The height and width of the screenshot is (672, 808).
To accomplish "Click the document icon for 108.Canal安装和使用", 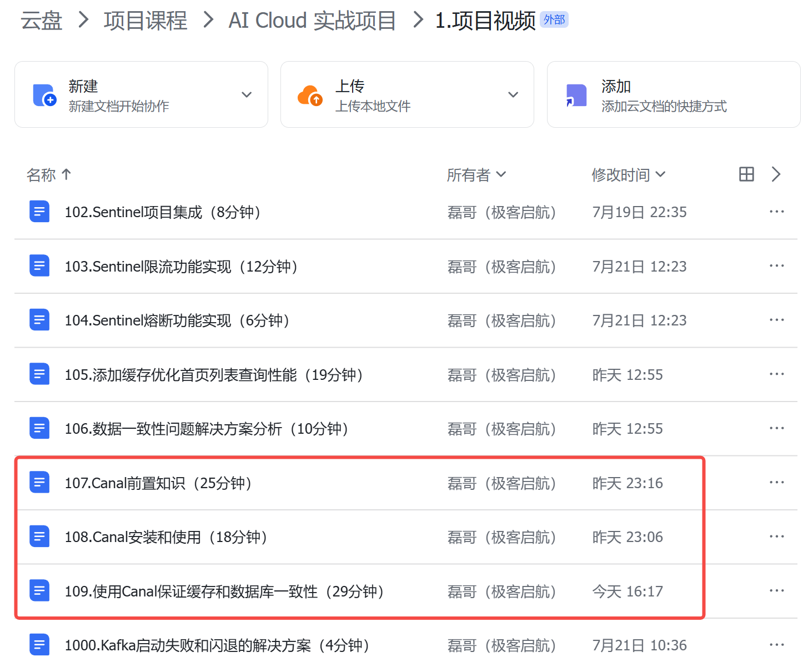I will point(39,536).
